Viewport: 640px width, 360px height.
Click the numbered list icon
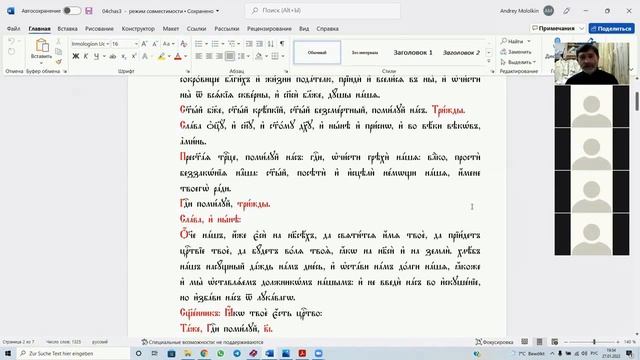click(215, 44)
